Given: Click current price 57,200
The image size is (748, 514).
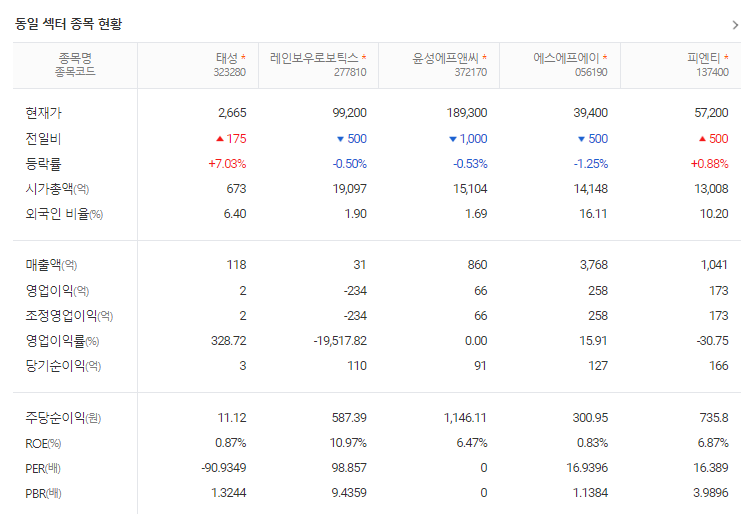Looking at the screenshot, I should (711, 113).
